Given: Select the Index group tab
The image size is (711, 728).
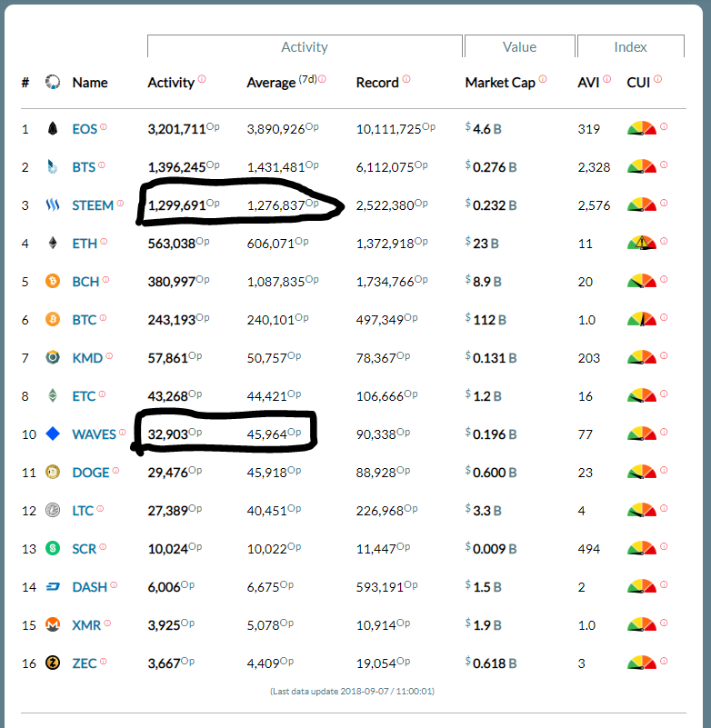Looking at the screenshot, I should (630, 46).
